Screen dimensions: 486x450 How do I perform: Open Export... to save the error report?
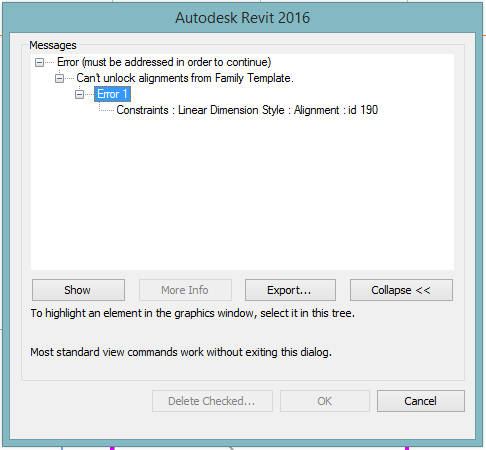[x=290, y=290]
